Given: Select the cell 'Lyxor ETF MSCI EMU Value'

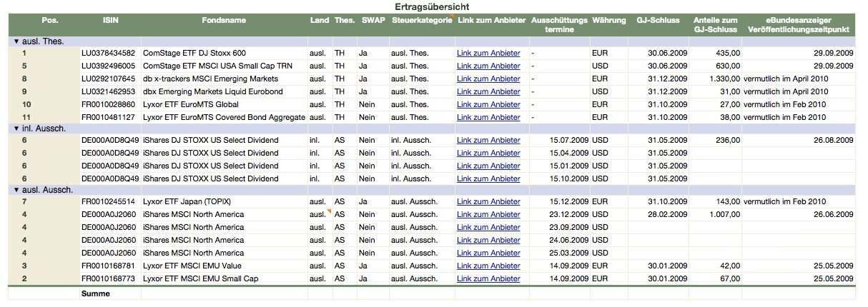Looking at the screenshot, I should coord(192,266).
